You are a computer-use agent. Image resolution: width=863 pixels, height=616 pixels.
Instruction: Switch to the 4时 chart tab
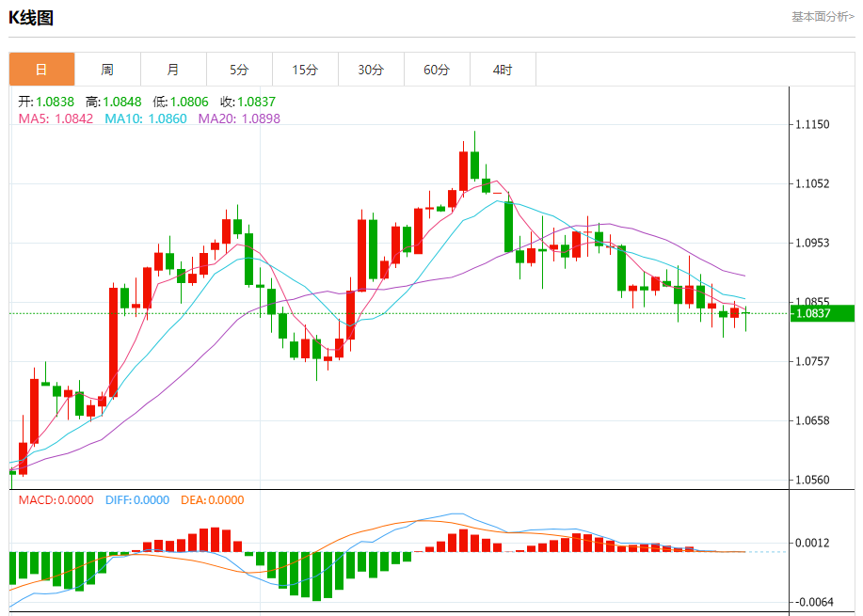pyautogui.click(x=503, y=70)
